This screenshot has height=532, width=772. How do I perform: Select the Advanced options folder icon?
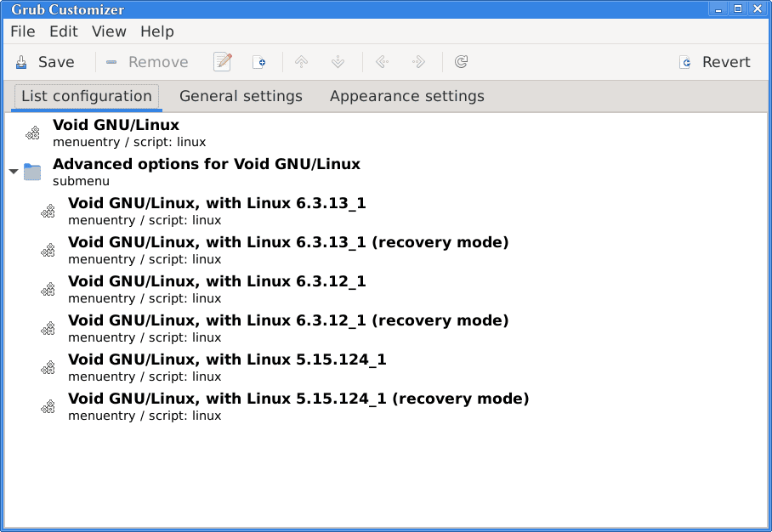32,172
